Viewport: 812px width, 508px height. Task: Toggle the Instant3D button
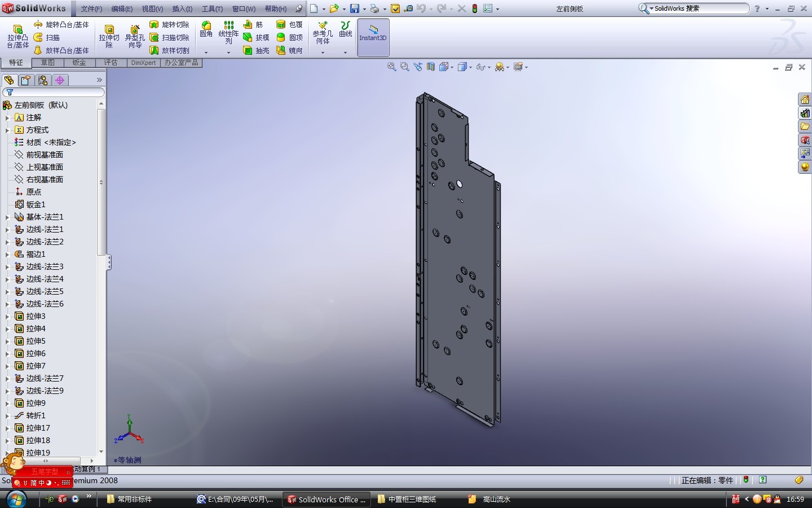(373, 37)
